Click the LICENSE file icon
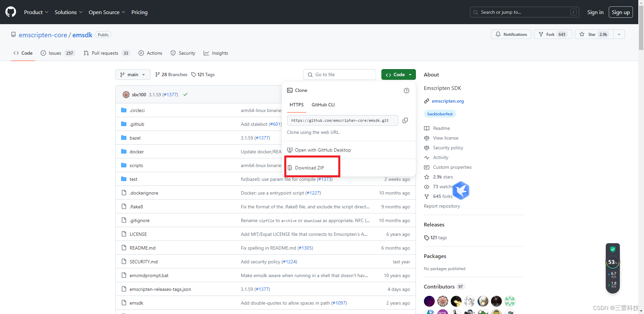The height and width of the screenshot is (314, 644). 124,234
